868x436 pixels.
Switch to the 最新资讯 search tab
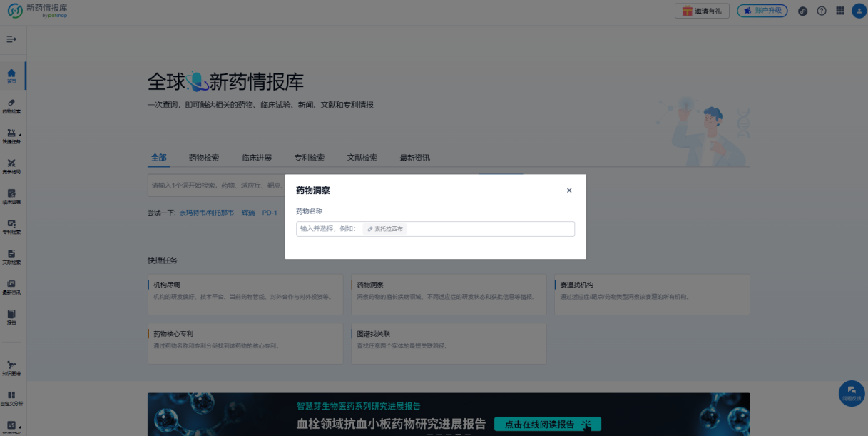click(414, 158)
